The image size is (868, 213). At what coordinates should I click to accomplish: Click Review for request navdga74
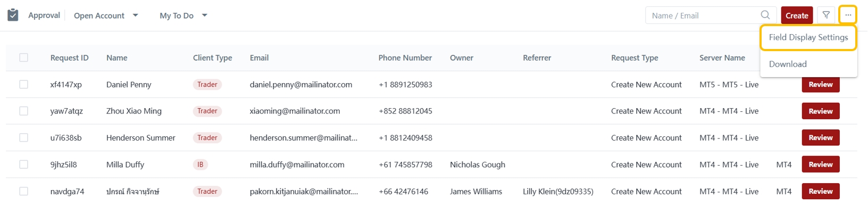tap(820, 191)
